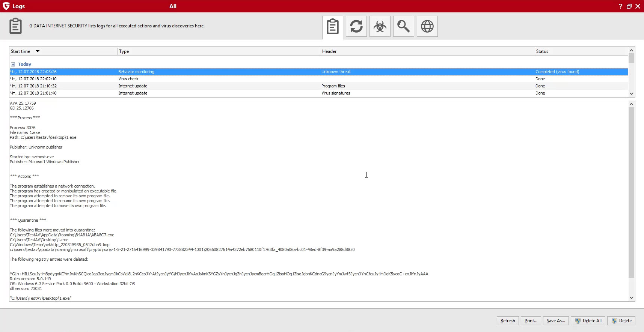Open help via question mark icon
This screenshot has height=332, width=644.
pyautogui.click(x=620, y=6)
